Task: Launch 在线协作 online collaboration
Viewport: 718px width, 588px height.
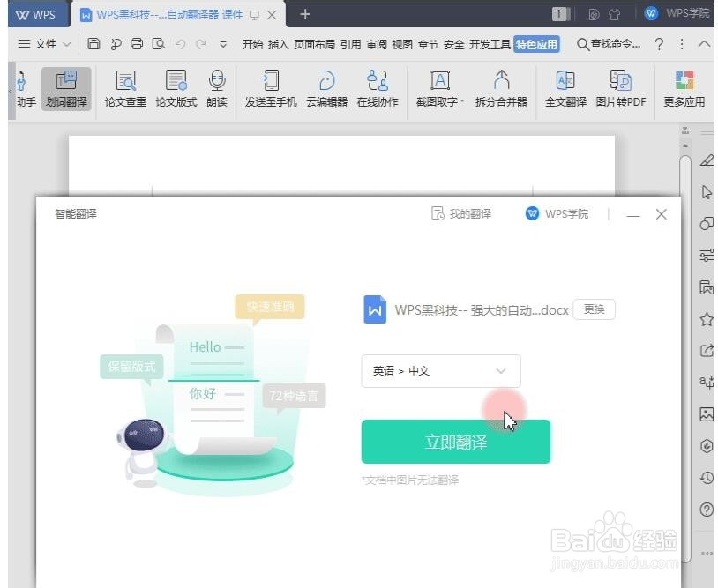Action: click(378, 88)
